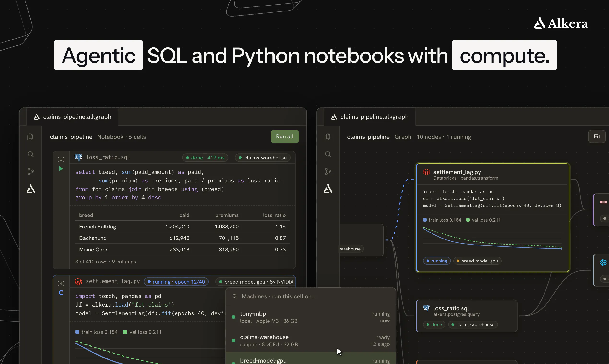Run cell 3 with the play icon

tap(61, 169)
